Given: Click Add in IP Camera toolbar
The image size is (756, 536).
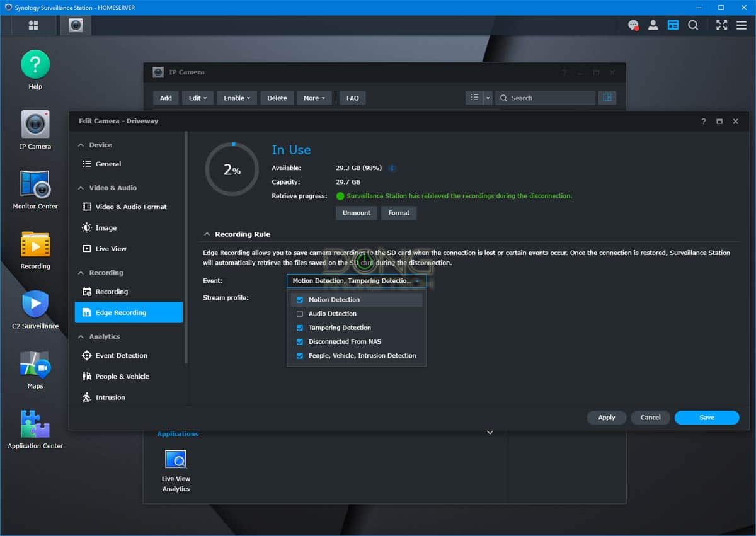Looking at the screenshot, I should [x=166, y=98].
